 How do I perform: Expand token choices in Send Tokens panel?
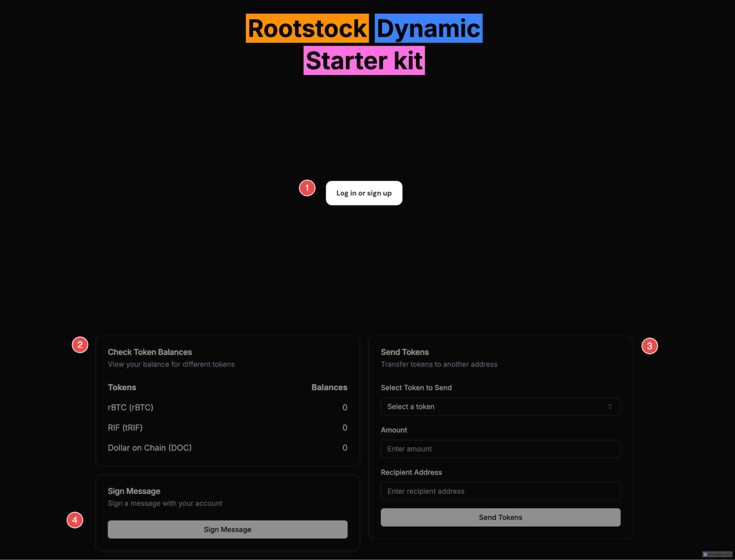[x=500, y=406]
